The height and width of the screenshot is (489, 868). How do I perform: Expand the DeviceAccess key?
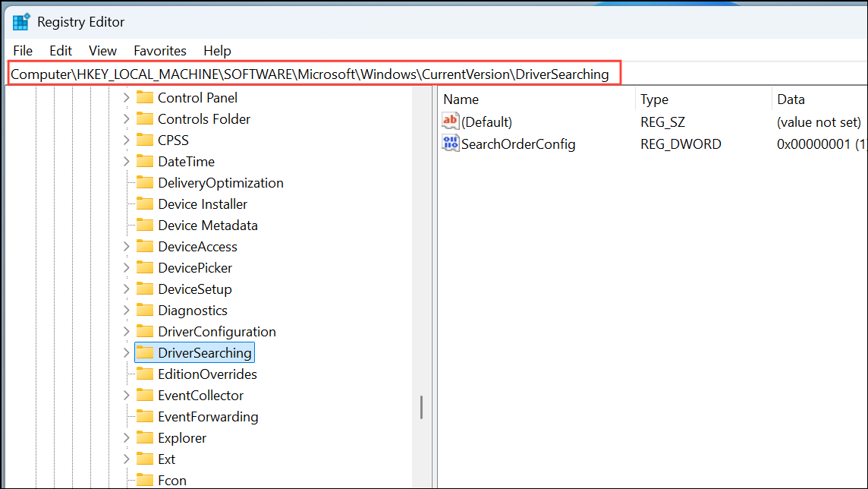[127, 246]
